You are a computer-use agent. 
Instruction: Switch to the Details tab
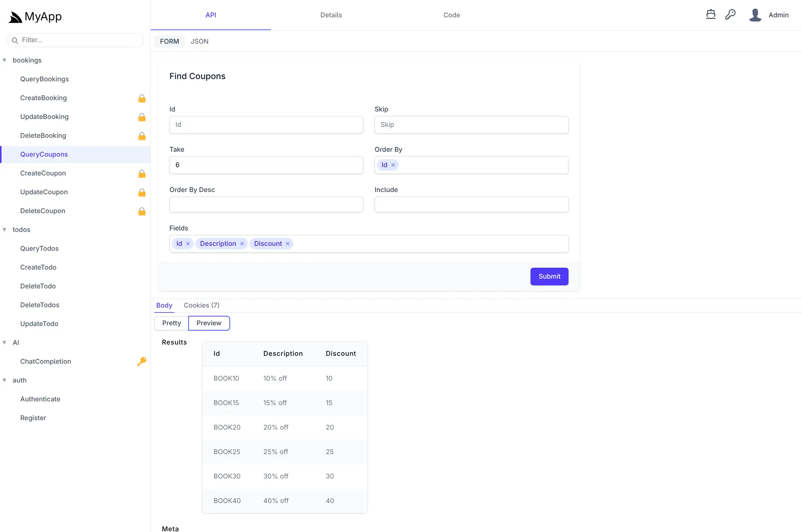pyautogui.click(x=331, y=15)
